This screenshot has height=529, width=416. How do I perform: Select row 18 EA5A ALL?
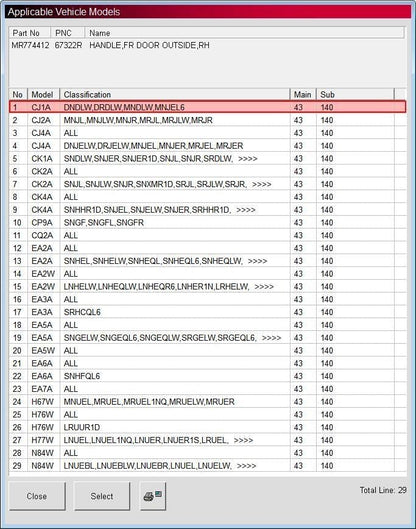pos(207,325)
